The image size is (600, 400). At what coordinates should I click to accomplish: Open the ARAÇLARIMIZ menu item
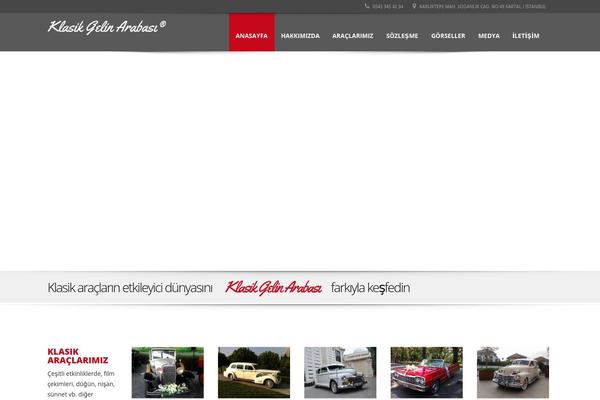pyautogui.click(x=352, y=36)
